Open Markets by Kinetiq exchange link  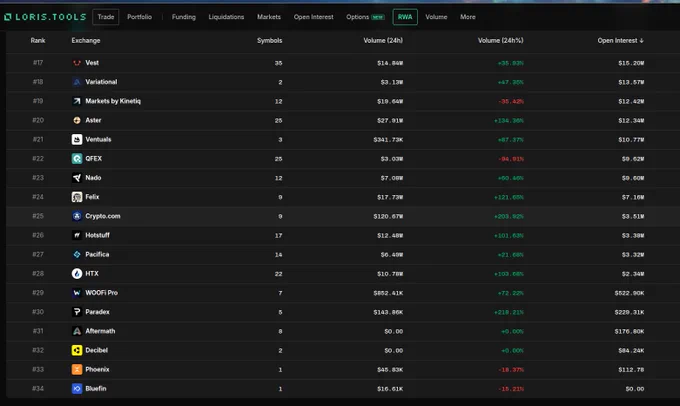(x=113, y=101)
